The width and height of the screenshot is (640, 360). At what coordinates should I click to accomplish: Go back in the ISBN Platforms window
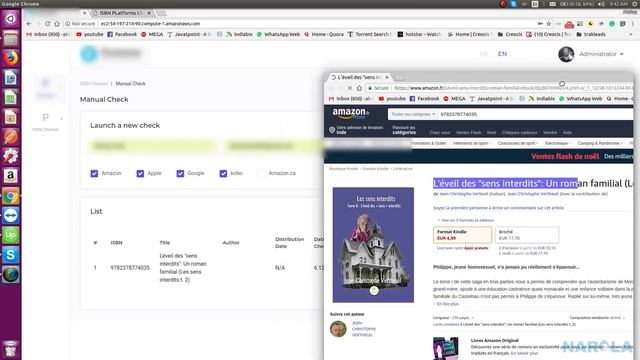[x=29, y=24]
